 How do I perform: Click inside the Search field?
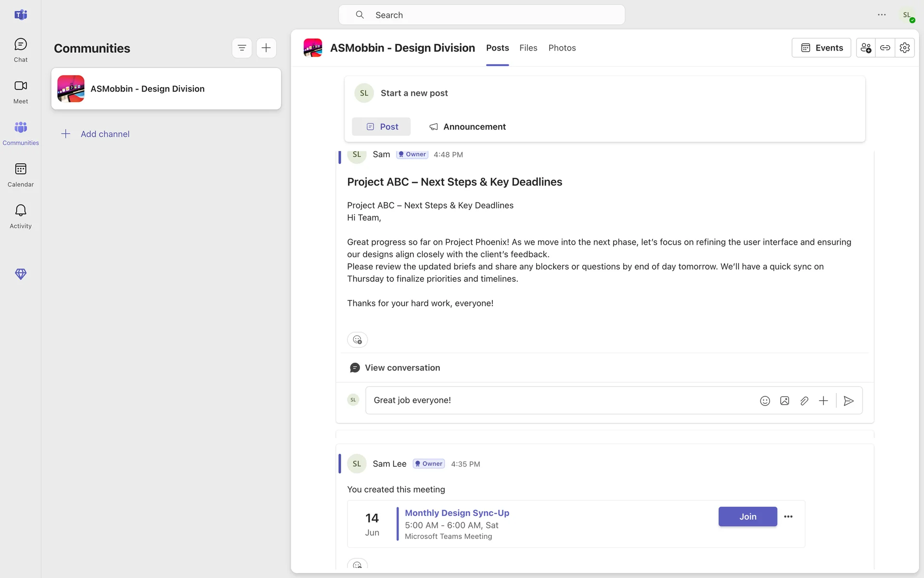pos(481,15)
